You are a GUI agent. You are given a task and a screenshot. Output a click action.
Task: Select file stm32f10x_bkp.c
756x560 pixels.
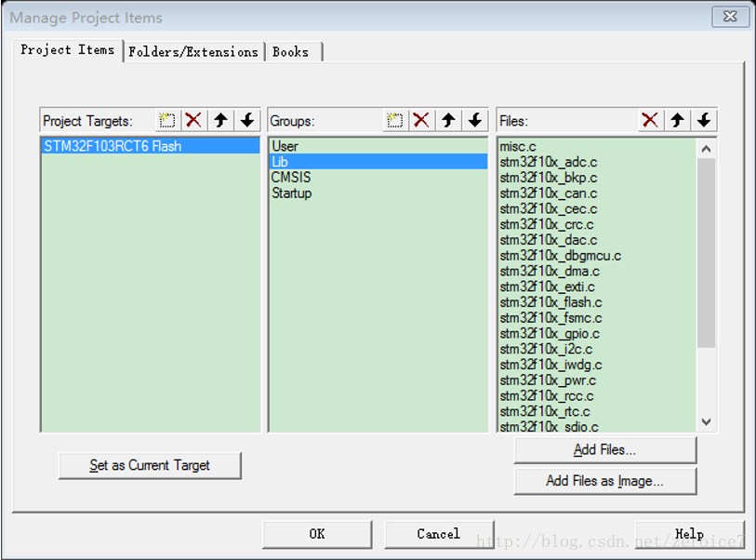click(x=597, y=178)
